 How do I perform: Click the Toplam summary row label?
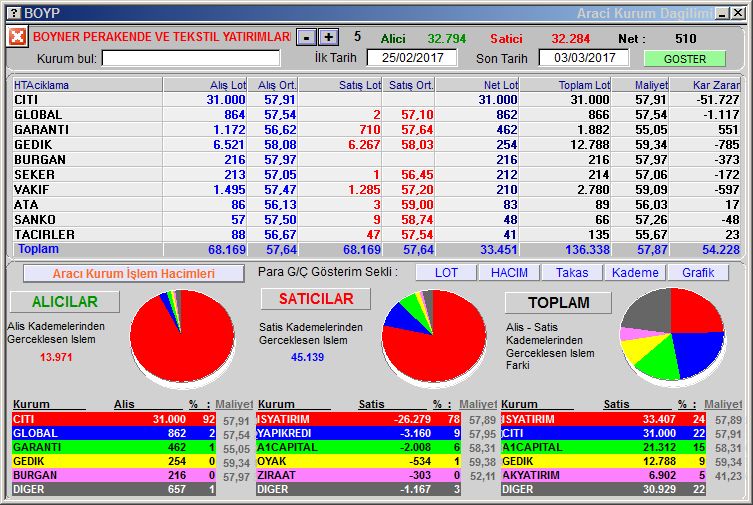pyautogui.click(x=38, y=249)
